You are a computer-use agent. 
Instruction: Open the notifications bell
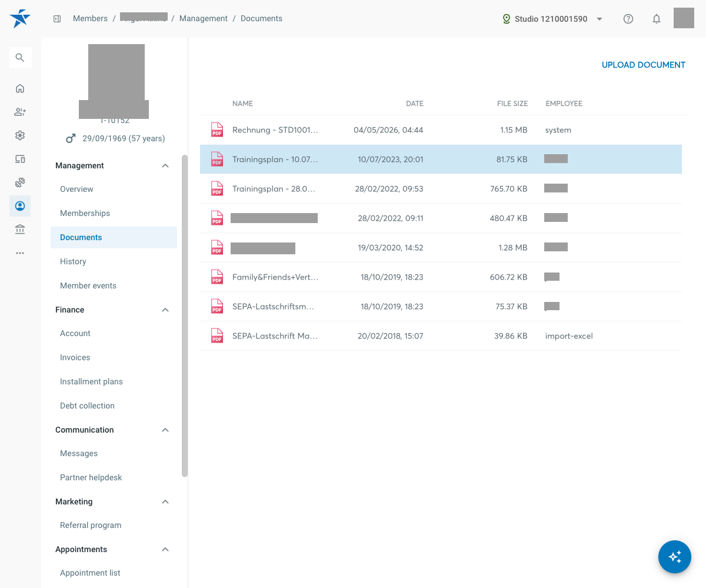point(657,19)
